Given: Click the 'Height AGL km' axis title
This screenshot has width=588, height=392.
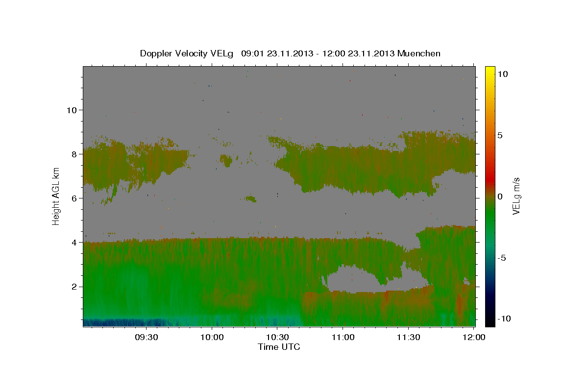Looking at the screenshot, I should [x=56, y=196].
